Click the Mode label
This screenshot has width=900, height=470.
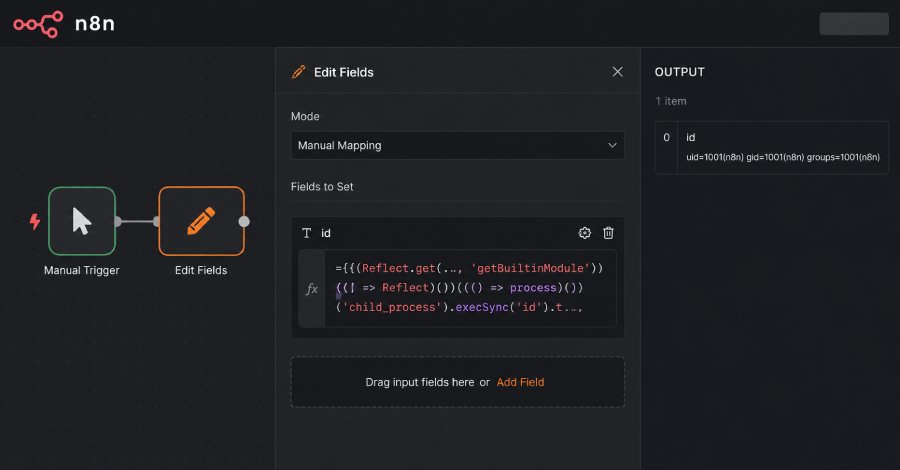pos(305,116)
